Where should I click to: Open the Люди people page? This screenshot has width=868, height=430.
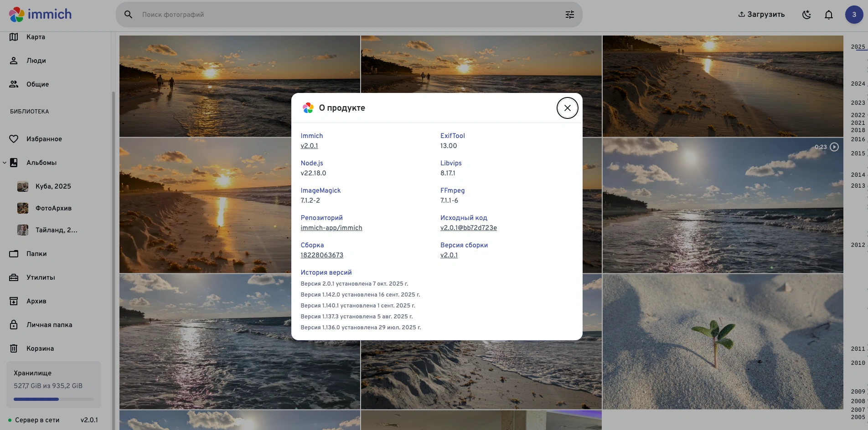(36, 61)
